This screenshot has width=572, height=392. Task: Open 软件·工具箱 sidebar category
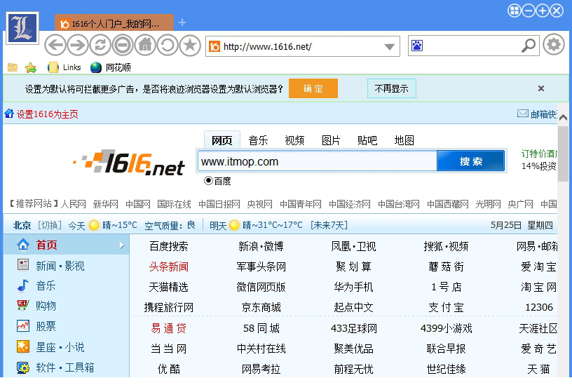coord(66,367)
